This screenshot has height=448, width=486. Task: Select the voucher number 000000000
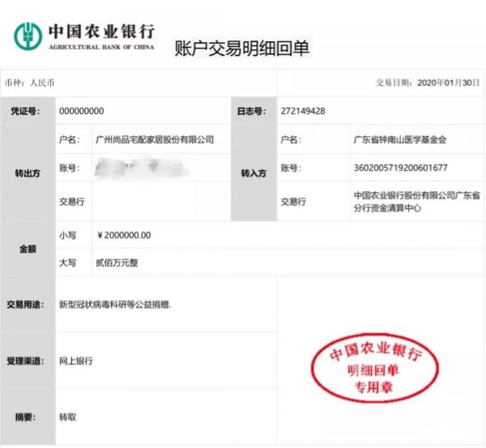(x=82, y=111)
